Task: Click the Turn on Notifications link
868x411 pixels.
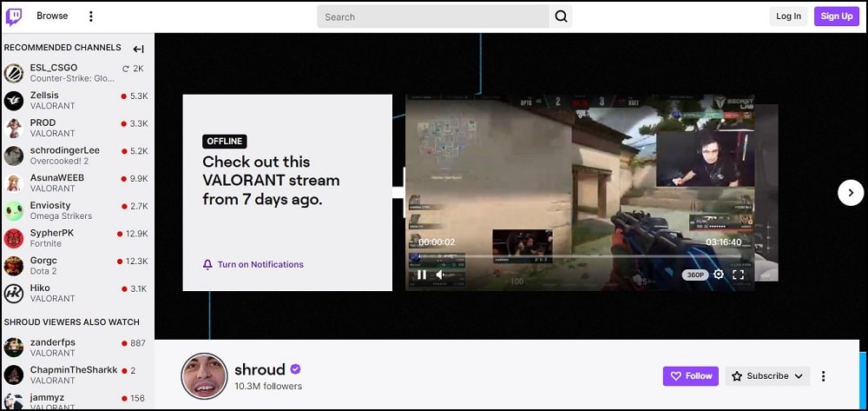Action: tap(260, 264)
